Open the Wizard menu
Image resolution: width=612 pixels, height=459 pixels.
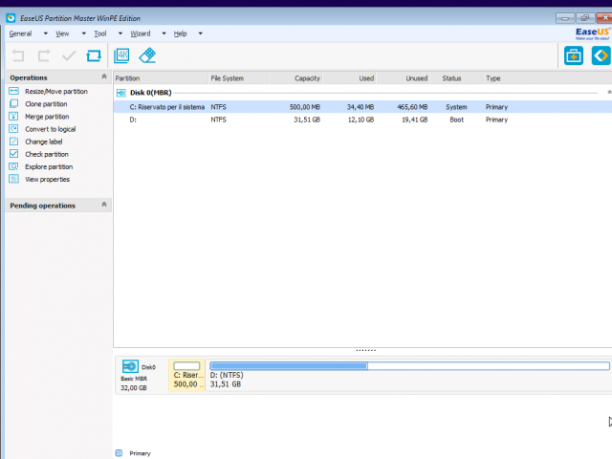click(x=140, y=34)
